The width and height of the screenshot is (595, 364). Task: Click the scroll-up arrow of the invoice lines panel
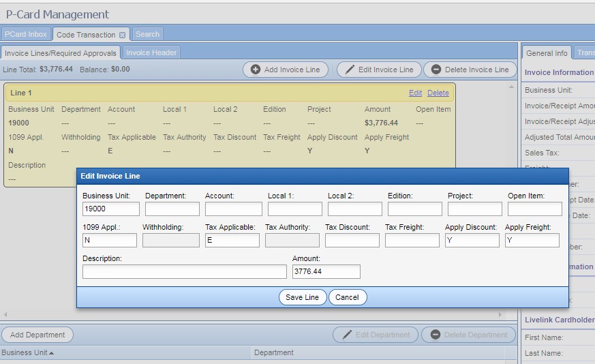511,87
